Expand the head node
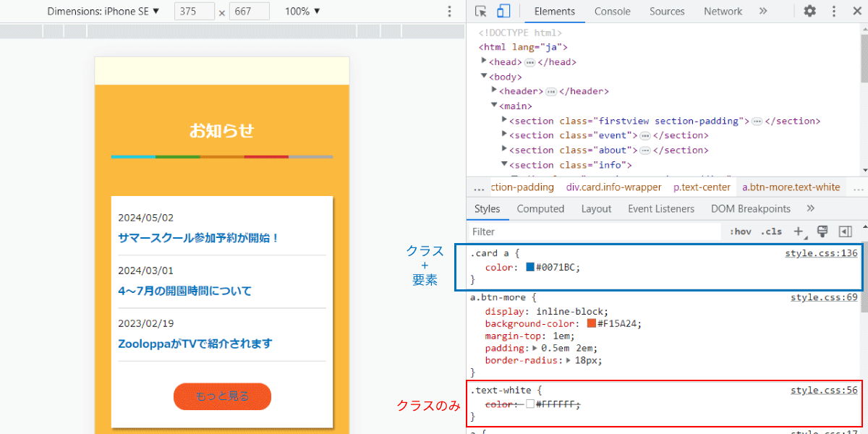This screenshot has height=434, width=868. (484, 61)
